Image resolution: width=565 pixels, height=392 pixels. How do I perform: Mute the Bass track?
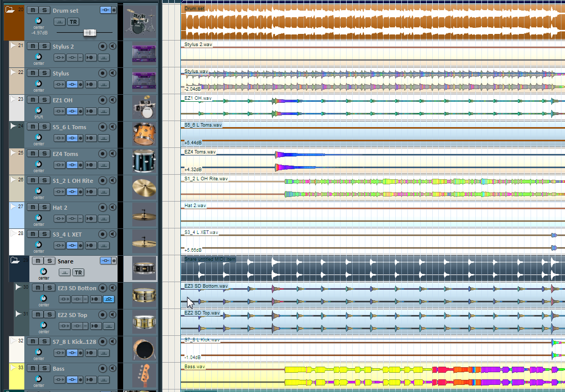(x=32, y=368)
